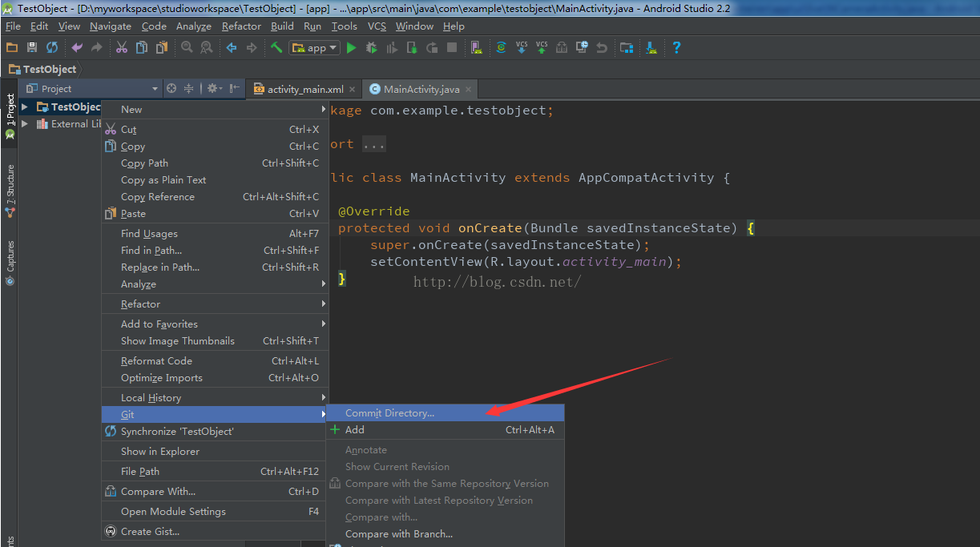This screenshot has height=547, width=980.
Task: Start debugging with the bug icon
Action: [371, 47]
